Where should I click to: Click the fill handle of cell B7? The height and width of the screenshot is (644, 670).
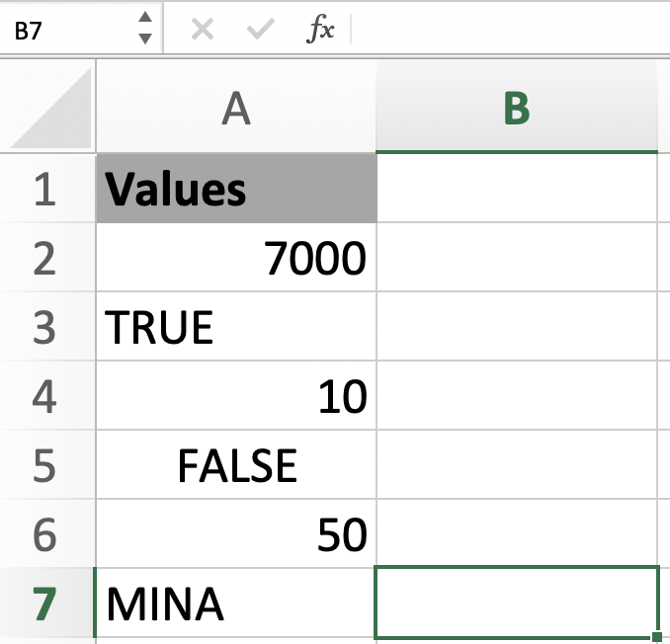657,638
